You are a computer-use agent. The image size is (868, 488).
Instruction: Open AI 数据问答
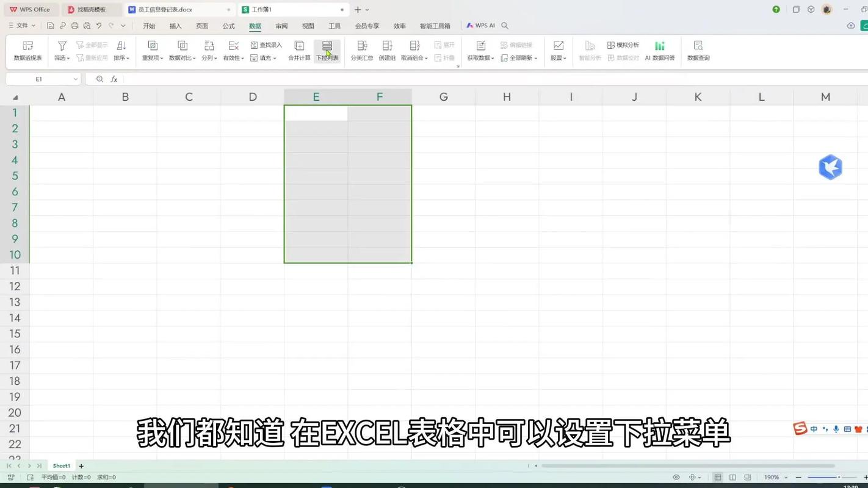[x=660, y=50]
